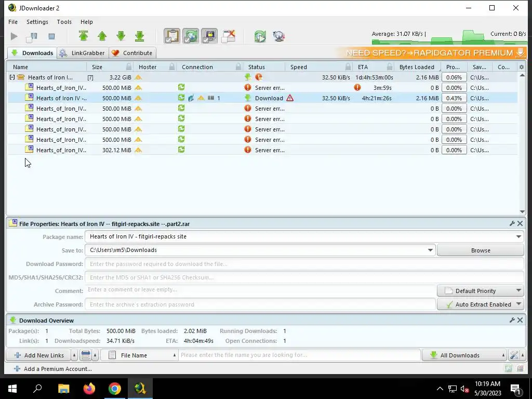532x399 pixels.
Task: Close the File Properties panel
Action: click(x=520, y=223)
